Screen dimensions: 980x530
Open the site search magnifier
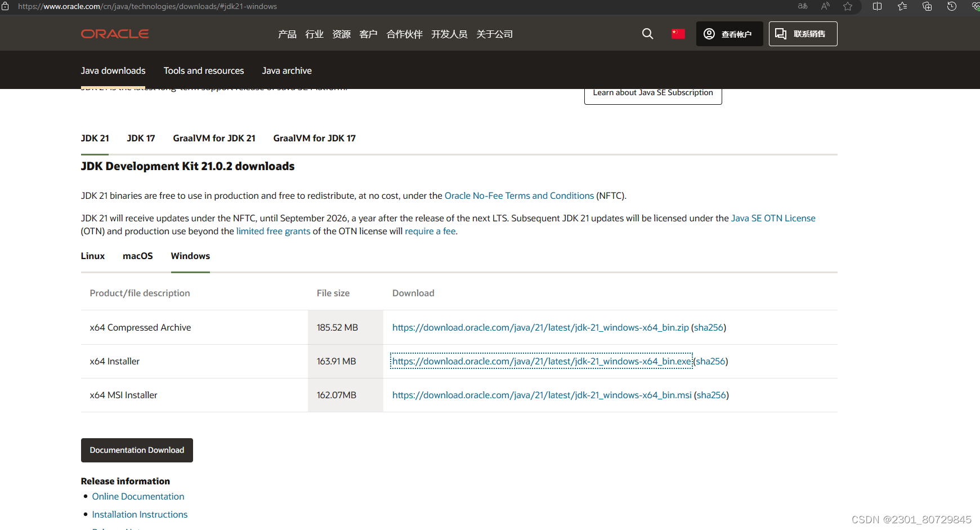click(x=647, y=34)
